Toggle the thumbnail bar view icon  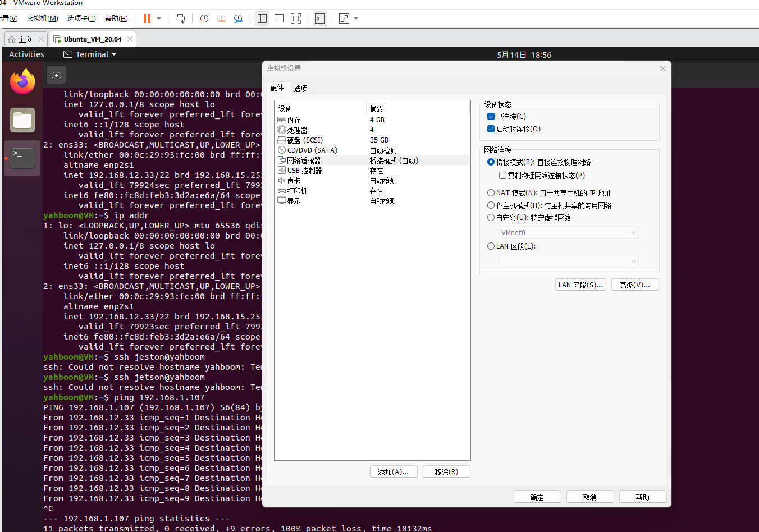pyautogui.click(x=279, y=19)
